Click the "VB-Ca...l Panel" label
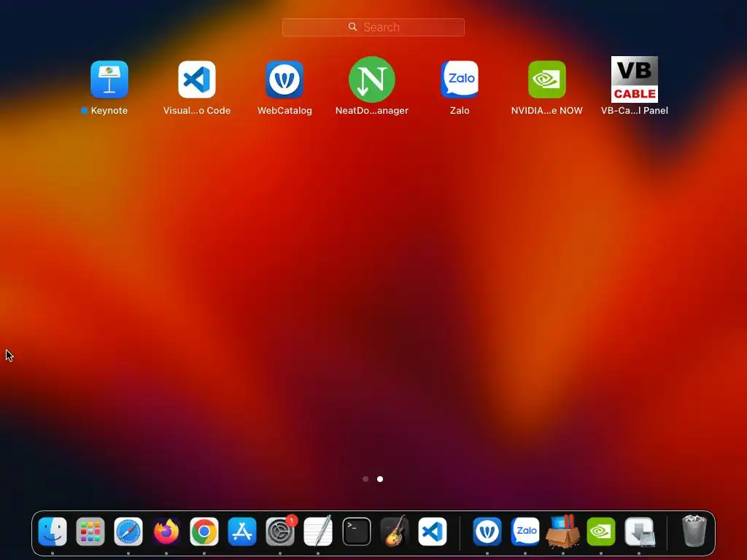Screen dimensions: 747x560 [x=635, y=111]
